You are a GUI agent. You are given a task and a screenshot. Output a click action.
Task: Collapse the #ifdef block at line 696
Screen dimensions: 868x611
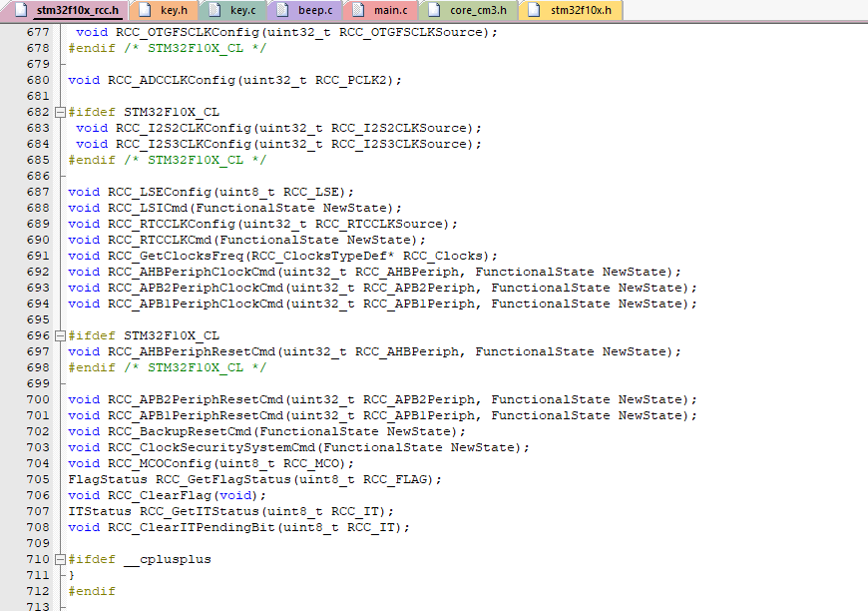(60, 336)
